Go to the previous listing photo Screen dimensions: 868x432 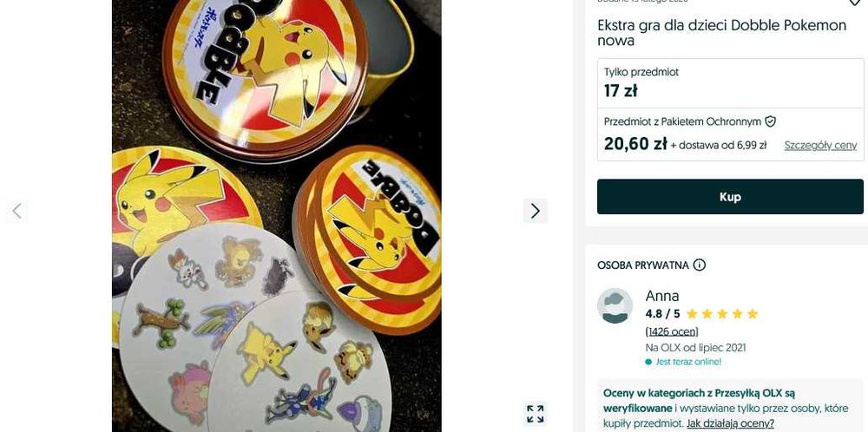(16, 211)
